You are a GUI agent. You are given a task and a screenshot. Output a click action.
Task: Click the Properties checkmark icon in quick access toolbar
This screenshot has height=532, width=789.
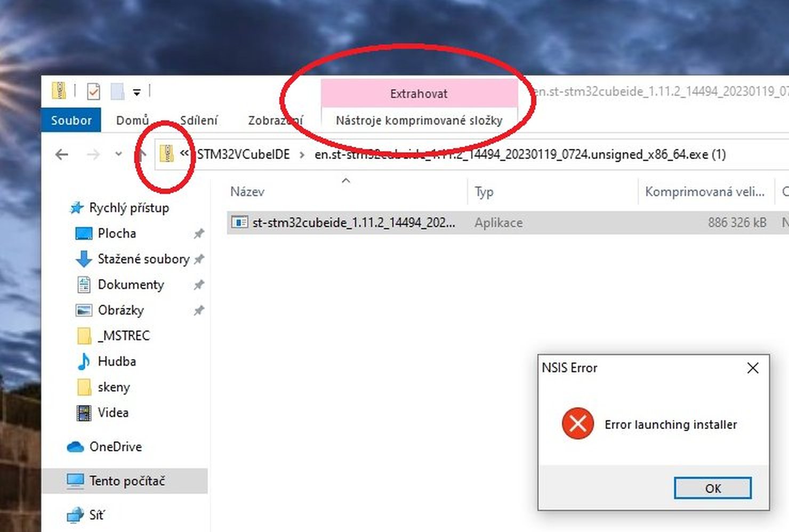coord(93,91)
